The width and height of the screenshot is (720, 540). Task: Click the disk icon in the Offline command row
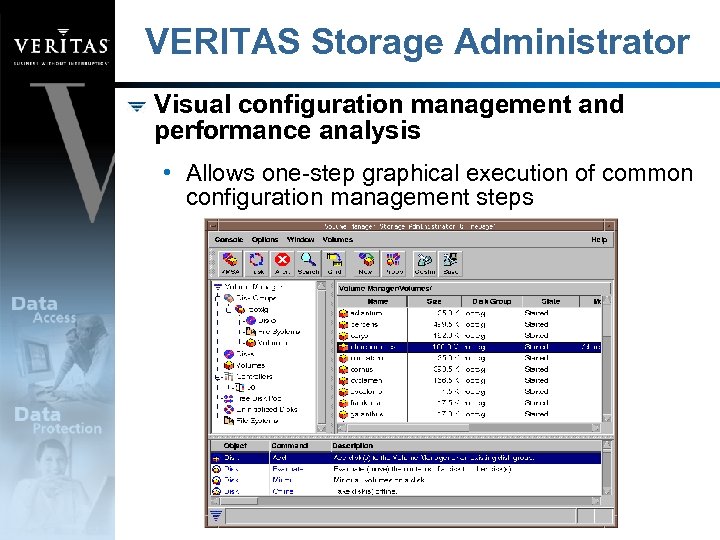(x=216, y=491)
